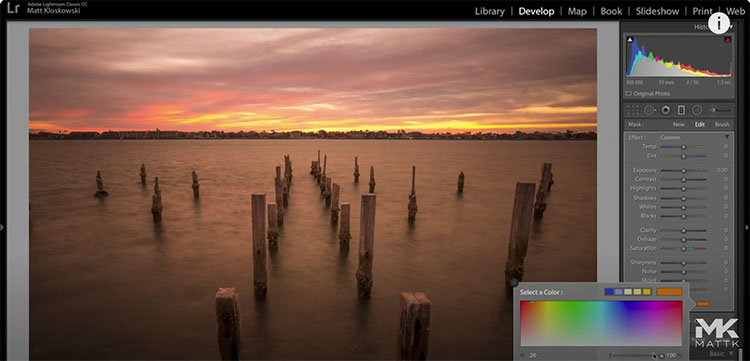
Task: Select the Spot Removal tool icon
Action: point(649,110)
